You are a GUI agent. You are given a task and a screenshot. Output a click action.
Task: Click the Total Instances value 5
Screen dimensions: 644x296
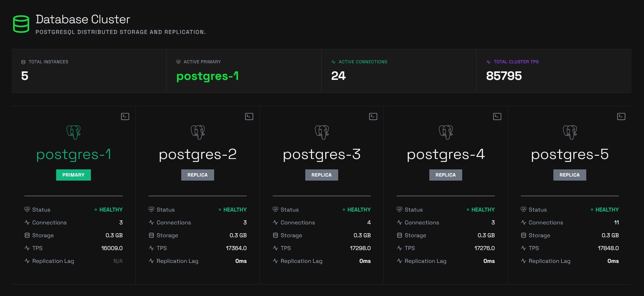25,76
